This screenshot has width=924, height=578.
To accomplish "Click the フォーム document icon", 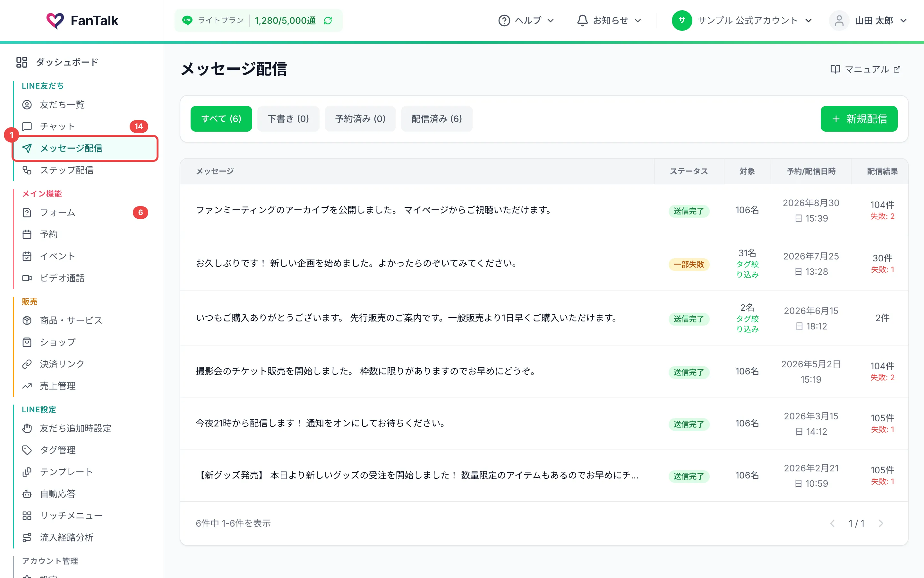I will point(27,212).
